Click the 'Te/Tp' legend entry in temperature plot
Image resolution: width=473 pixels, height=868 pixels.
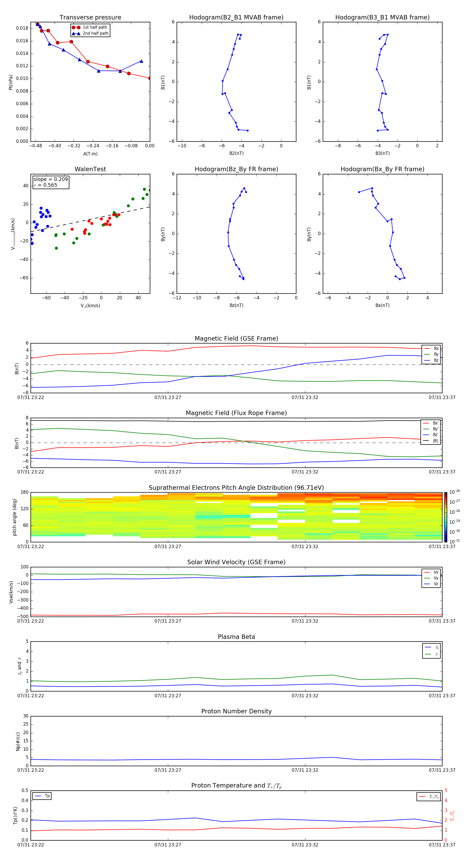tap(434, 796)
